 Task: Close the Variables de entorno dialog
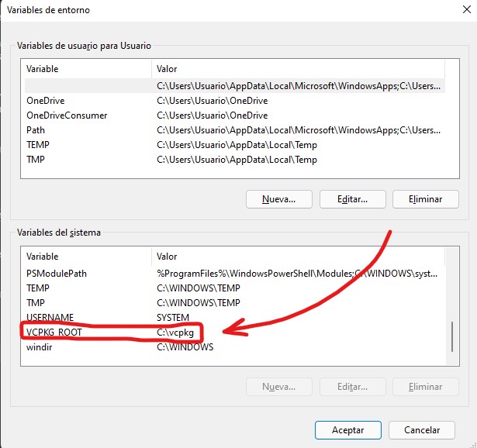coord(466,9)
